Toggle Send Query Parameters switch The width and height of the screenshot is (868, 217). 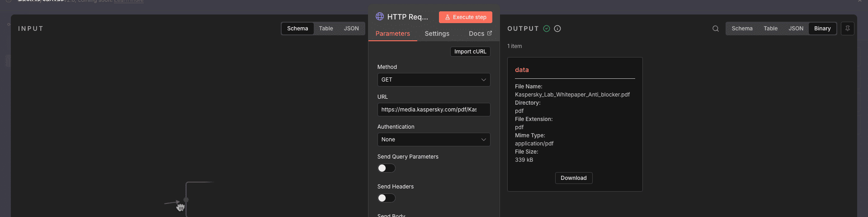pos(387,168)
